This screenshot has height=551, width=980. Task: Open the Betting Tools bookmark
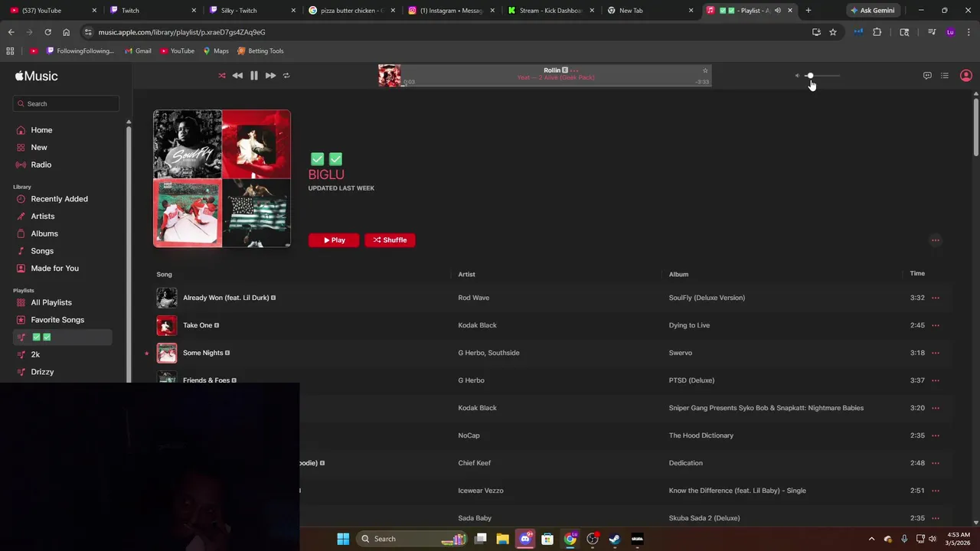[260, 51]
